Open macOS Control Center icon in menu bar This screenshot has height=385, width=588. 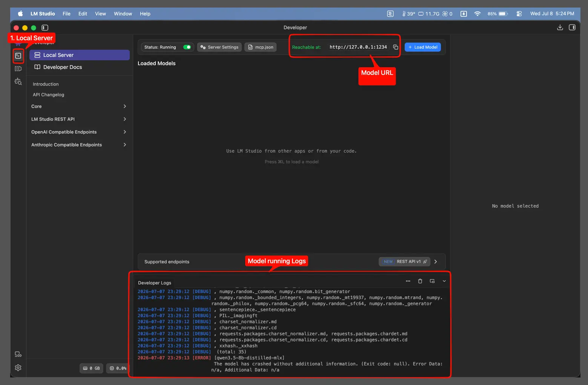(x=519, y=14)
